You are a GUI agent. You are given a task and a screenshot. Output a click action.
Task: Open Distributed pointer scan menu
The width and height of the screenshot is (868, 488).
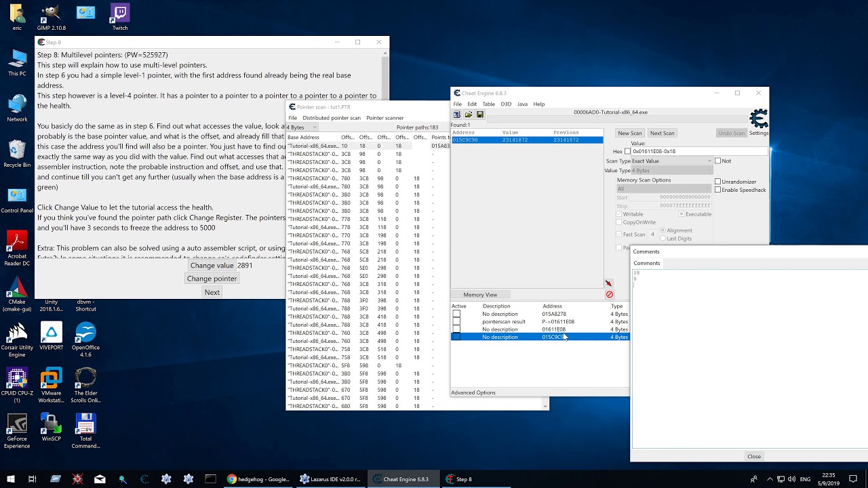[x=332, y=118]
